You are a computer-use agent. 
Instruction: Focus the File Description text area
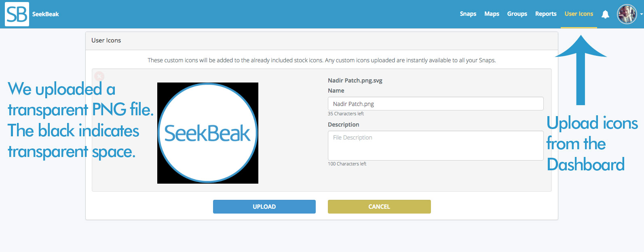pyautogui.click(x=435, y=146)
